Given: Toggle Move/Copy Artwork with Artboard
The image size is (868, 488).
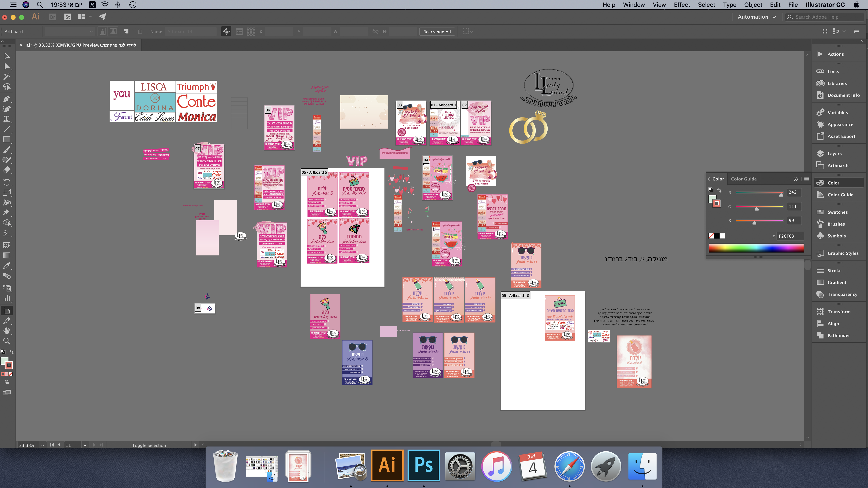Looking at the screenshot, I should (x=226, y=31).
